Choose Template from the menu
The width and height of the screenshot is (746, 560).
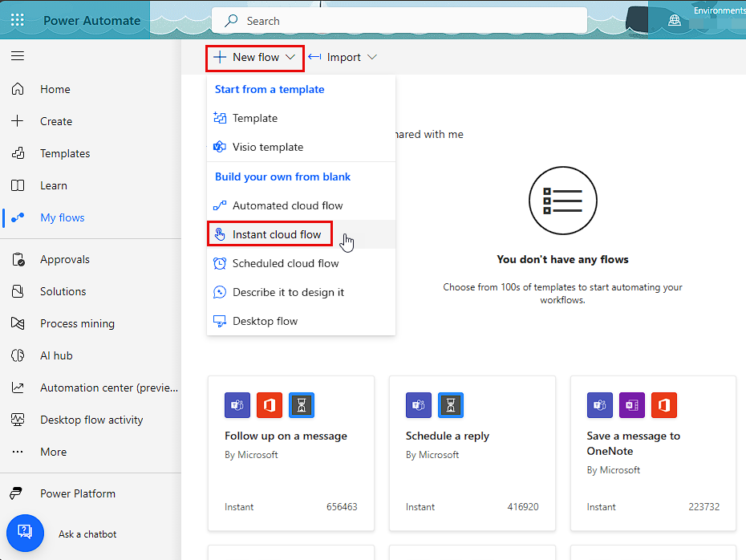(x=301, y=118)
